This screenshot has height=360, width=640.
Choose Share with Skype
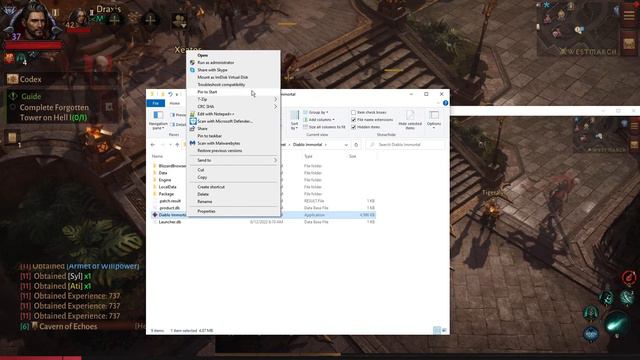point(212,70)
